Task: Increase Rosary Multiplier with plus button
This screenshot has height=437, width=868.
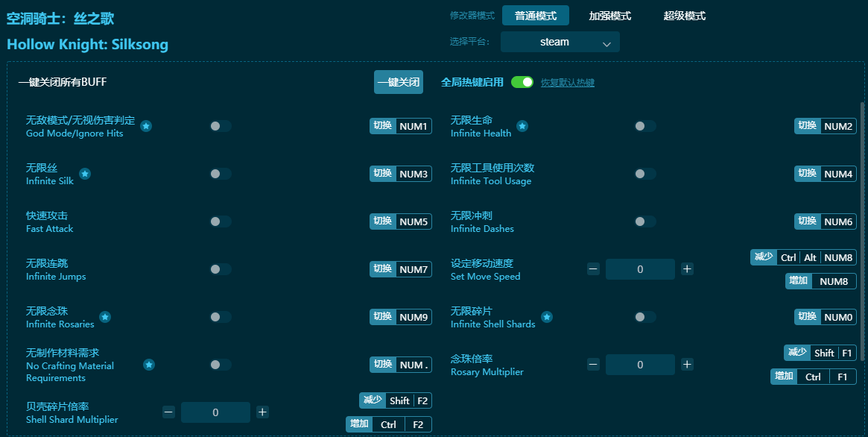Action: (x=687, y=365)
